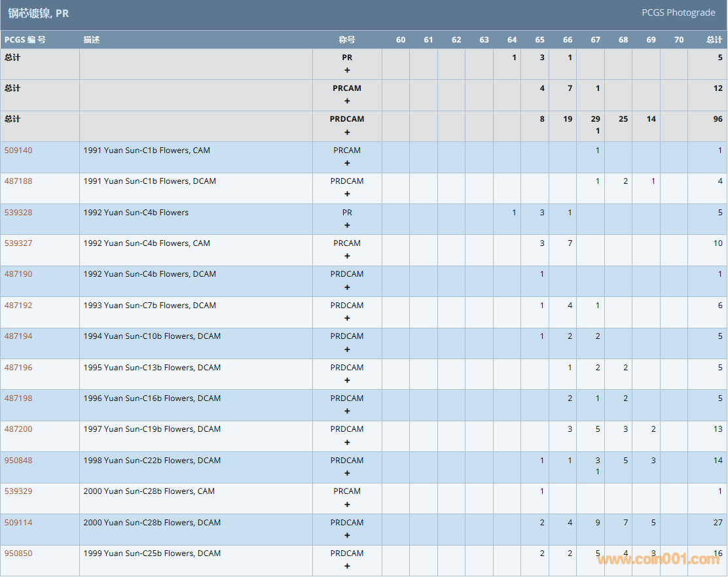Click grade 64 count for 1992 Sun-C4b Flowers PR
The image size is (728, 577).
[x=514, y=213]
